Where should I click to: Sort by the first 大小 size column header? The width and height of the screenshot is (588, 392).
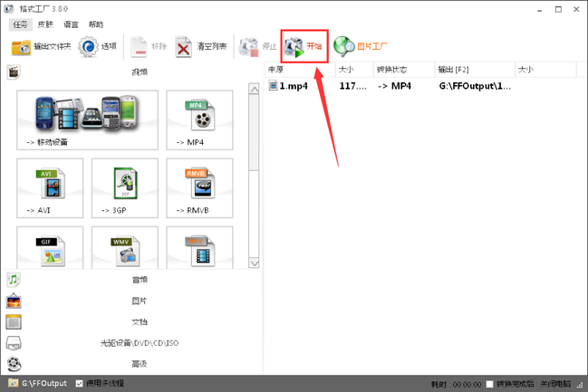355,70
